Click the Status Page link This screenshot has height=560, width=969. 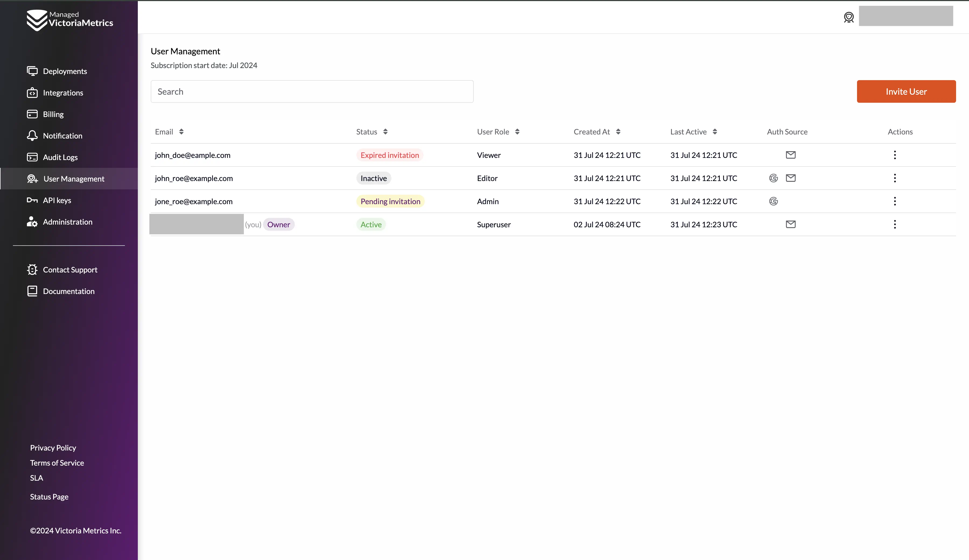coord(49,496)
